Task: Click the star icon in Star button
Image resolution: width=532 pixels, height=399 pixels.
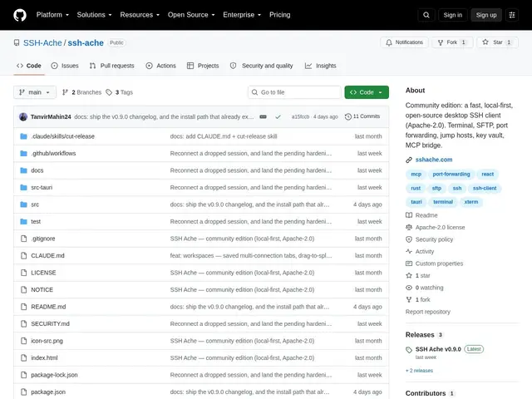Action: coord(485,42)
